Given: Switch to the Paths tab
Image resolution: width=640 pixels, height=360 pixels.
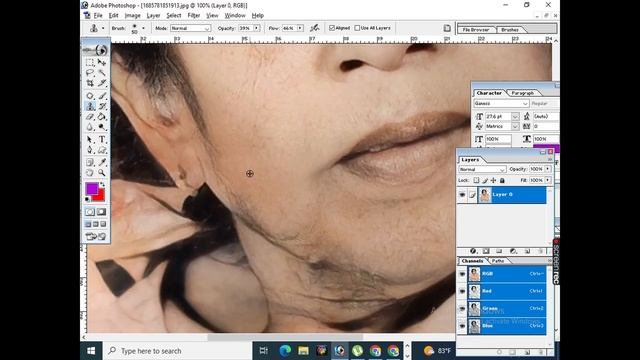Looking at the screenshot, I should point(498,261).
